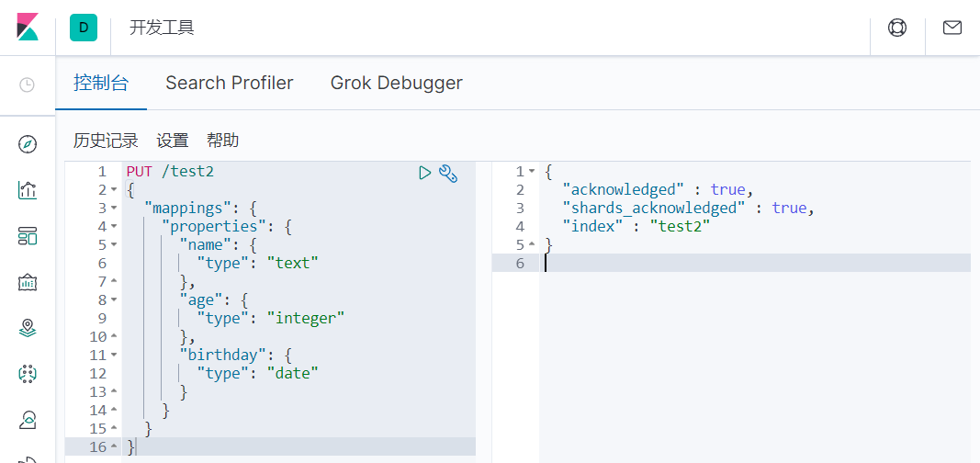This screenshot has height=463, width=980.
Task: Click 开发工具 breadcrumb title
Action: 162,28
